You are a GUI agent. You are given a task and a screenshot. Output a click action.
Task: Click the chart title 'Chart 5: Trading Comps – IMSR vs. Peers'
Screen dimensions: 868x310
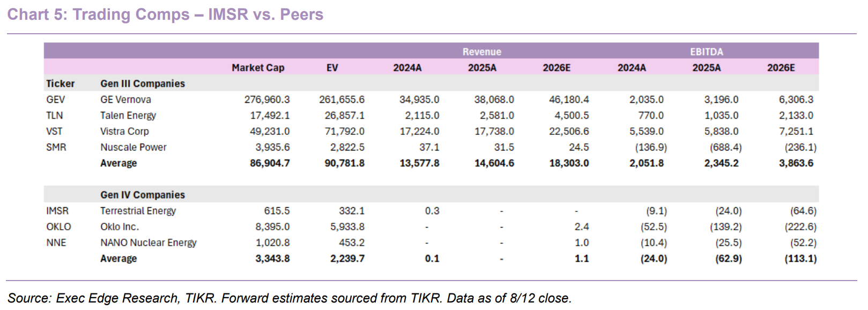165,14
